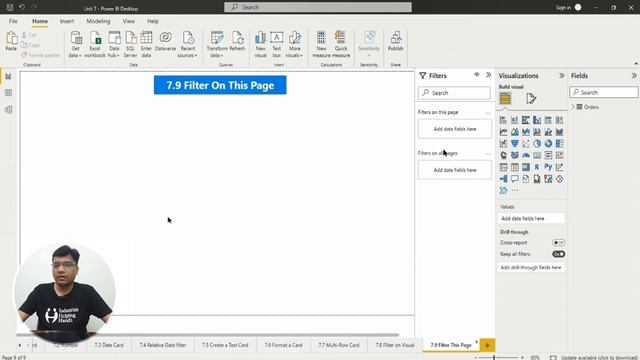Open Model view from left sidebar
Viewport: 640px width, 360px height.
(8, 109)
